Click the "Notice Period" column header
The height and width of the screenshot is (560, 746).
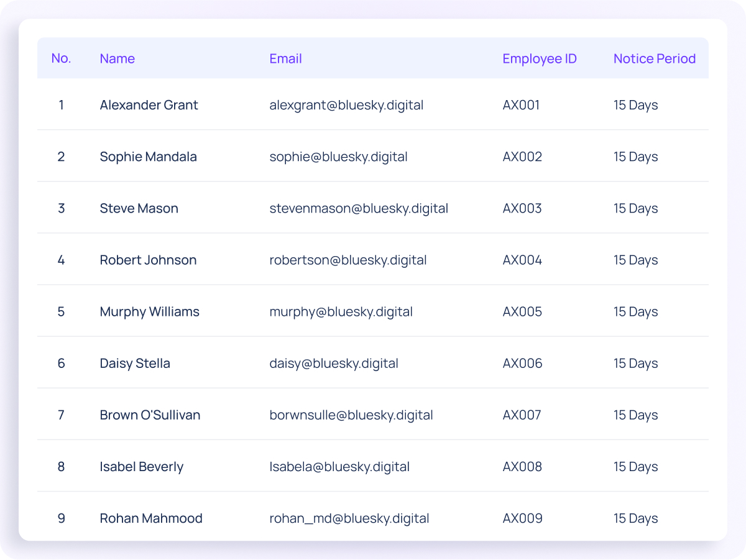[x=655, y=58]
